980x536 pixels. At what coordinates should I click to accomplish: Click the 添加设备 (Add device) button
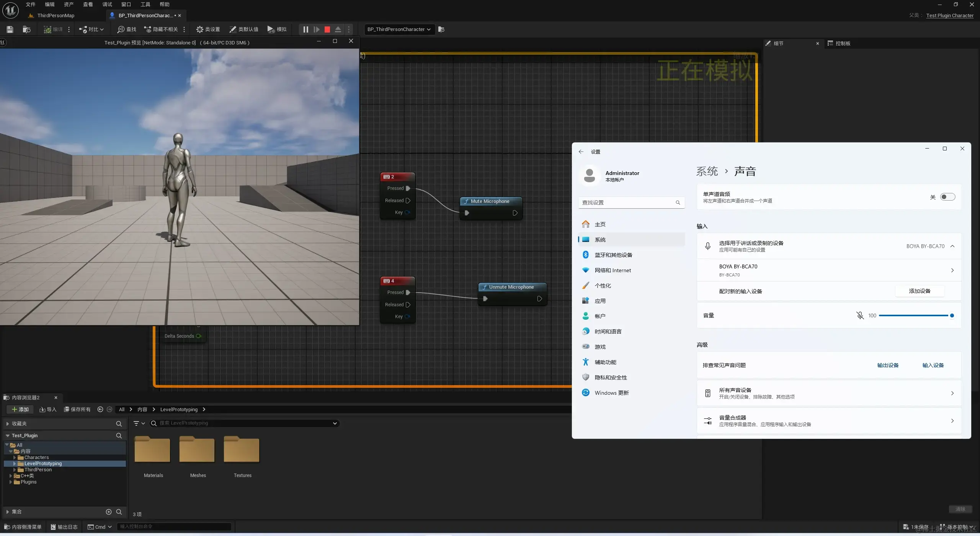tap(920, 291)
